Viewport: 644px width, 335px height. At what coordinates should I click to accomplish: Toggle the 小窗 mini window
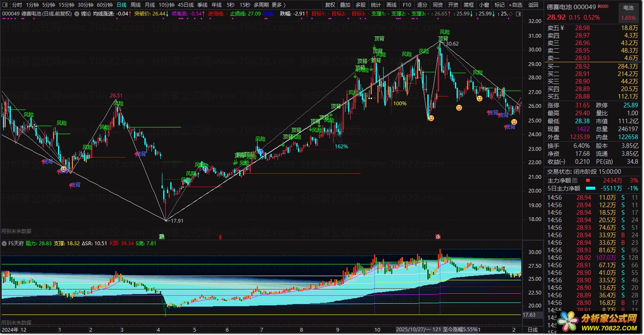(484, 5)
